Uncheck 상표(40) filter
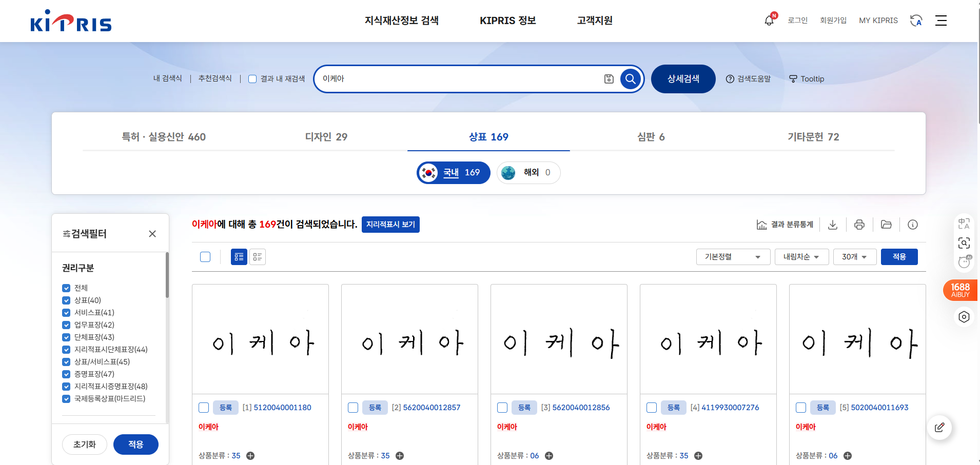 (66, 300)
